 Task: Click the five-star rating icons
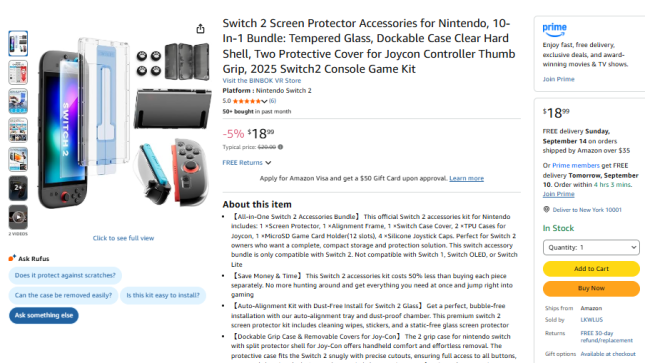246,101
